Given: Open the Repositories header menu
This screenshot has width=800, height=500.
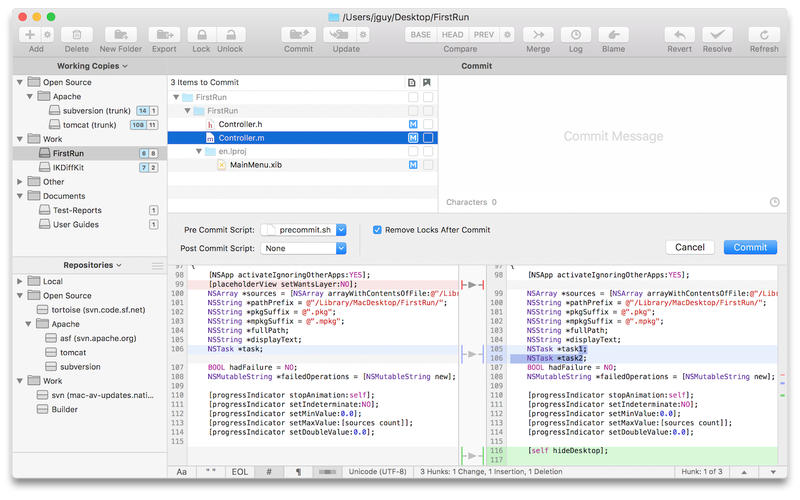Looking at the screenshot, I should pos(92,265).
